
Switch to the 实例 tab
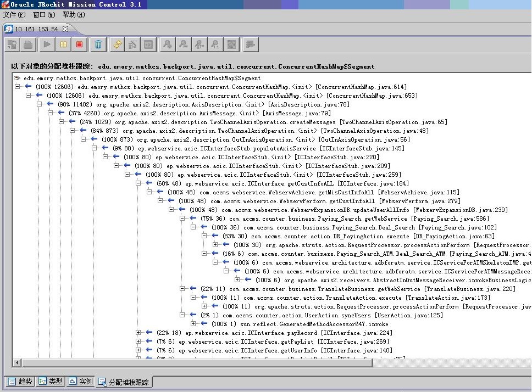click(x=81, y=382)
